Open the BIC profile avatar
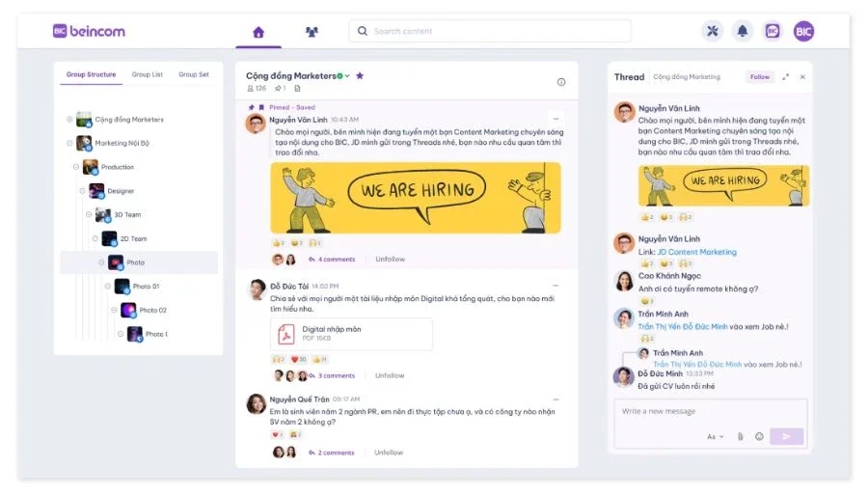 tap(803, 31)
